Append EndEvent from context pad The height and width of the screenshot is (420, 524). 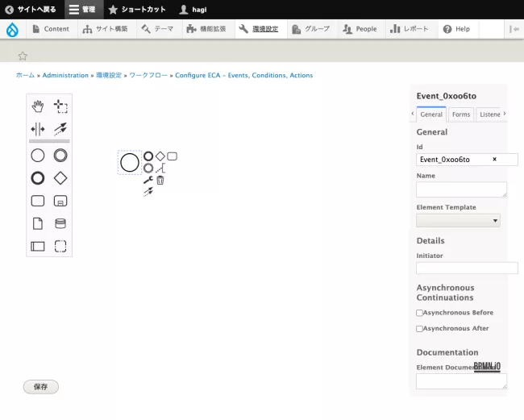148,156
